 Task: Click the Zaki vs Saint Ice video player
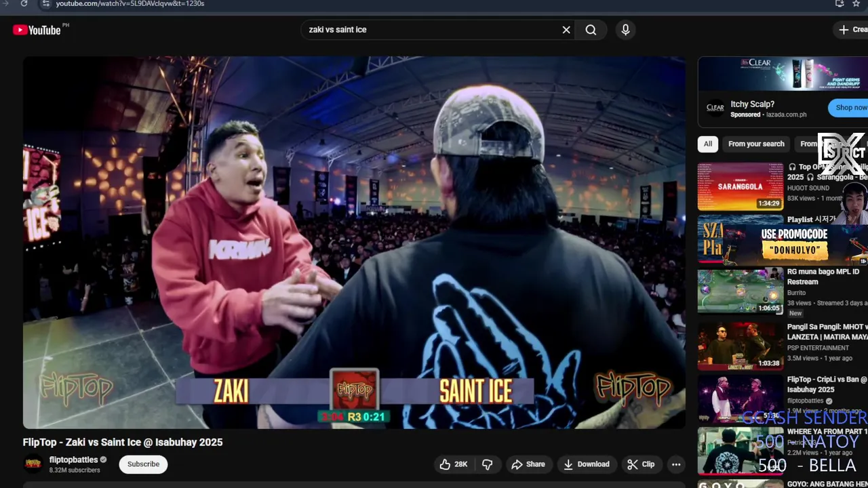[x=354, y=243]
